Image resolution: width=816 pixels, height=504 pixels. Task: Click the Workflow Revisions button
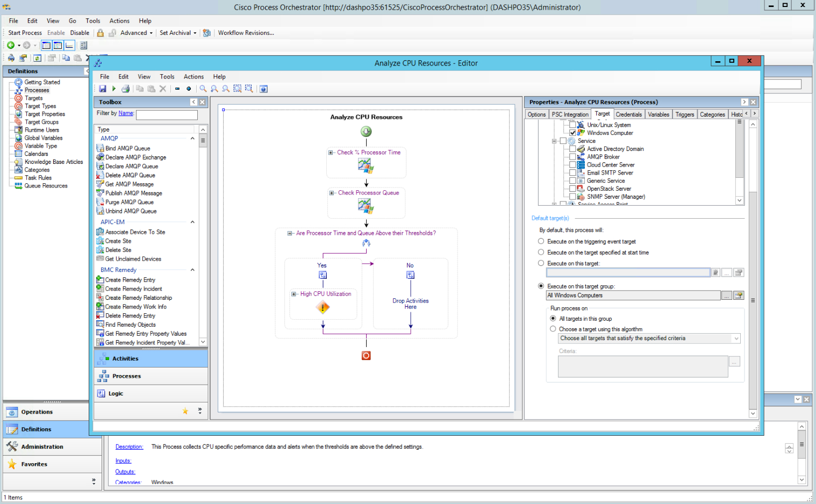pyautogui.click(x=246, y=33)
